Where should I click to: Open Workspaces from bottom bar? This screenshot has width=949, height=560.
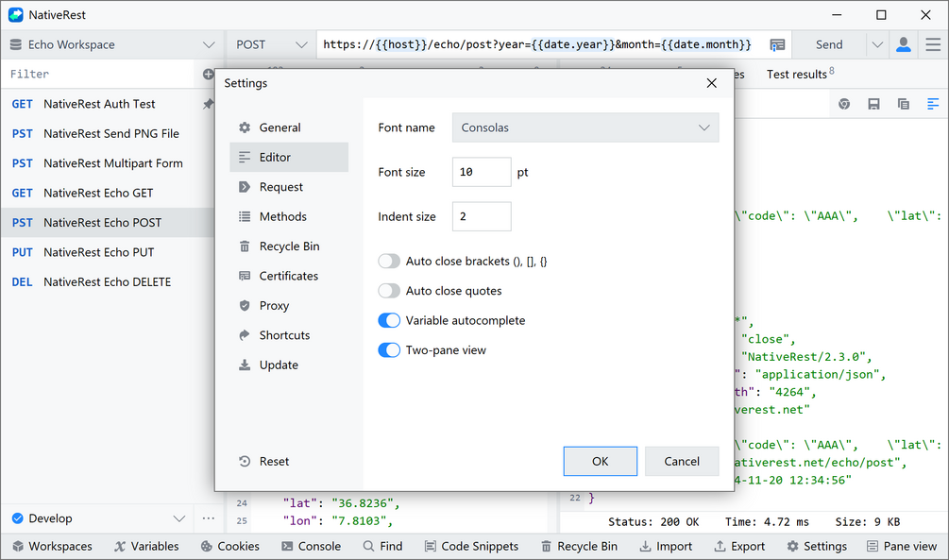click(x=53, y=547)
